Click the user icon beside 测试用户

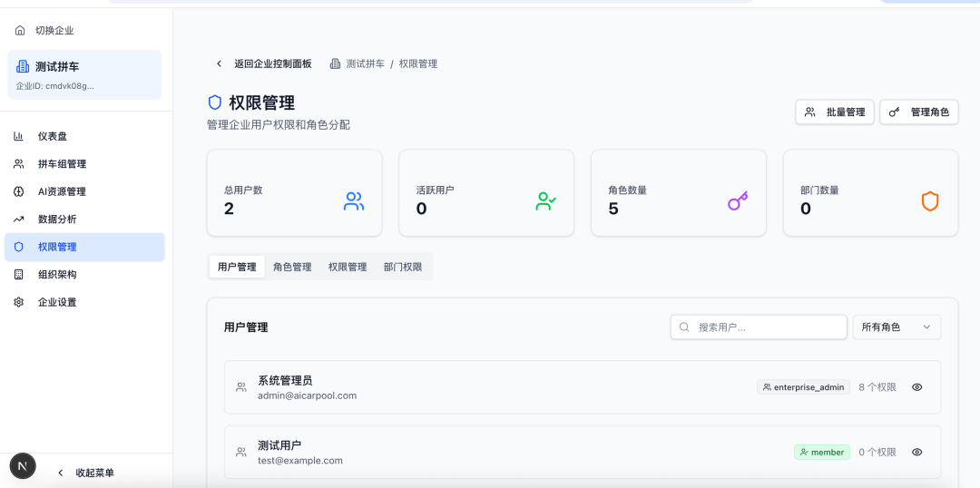pyautogui.click(x=241, y=452)
